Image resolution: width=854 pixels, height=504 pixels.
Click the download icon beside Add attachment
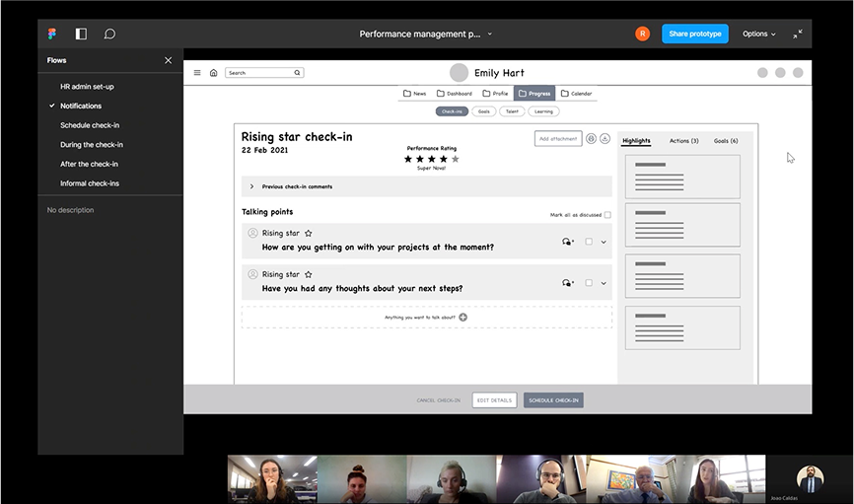tap(605, 139)
